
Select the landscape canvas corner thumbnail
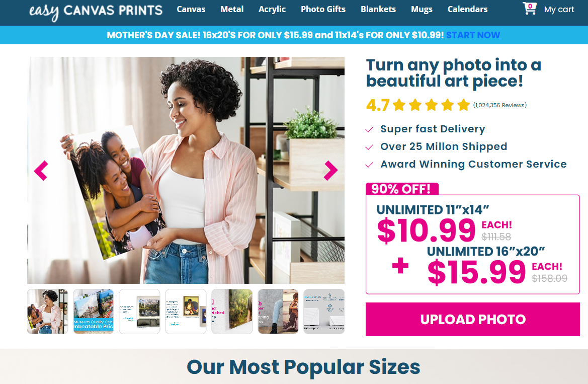(232, 311)
